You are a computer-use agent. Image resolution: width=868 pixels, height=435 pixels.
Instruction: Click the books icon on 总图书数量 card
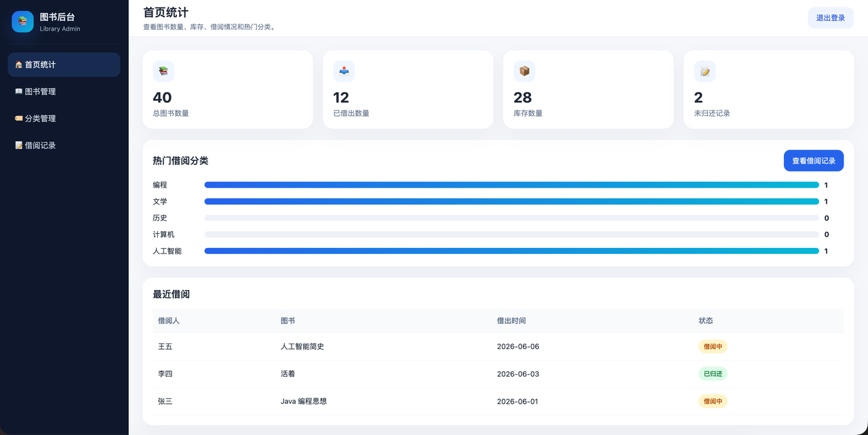[x=163, y=71]
